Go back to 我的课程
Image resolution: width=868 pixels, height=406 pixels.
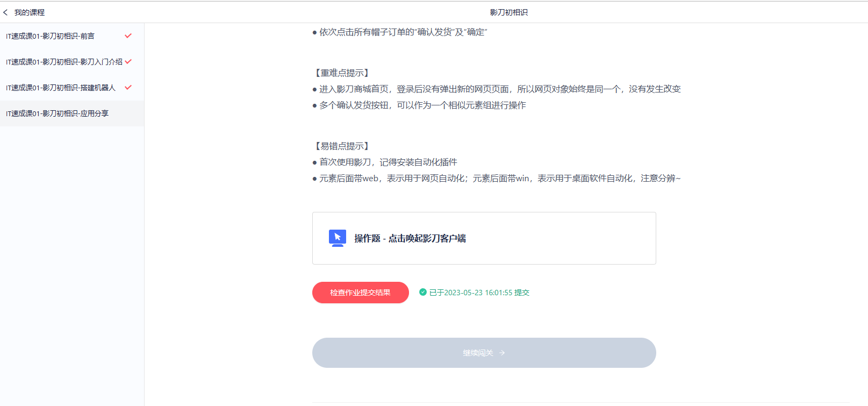pos(30,12)
